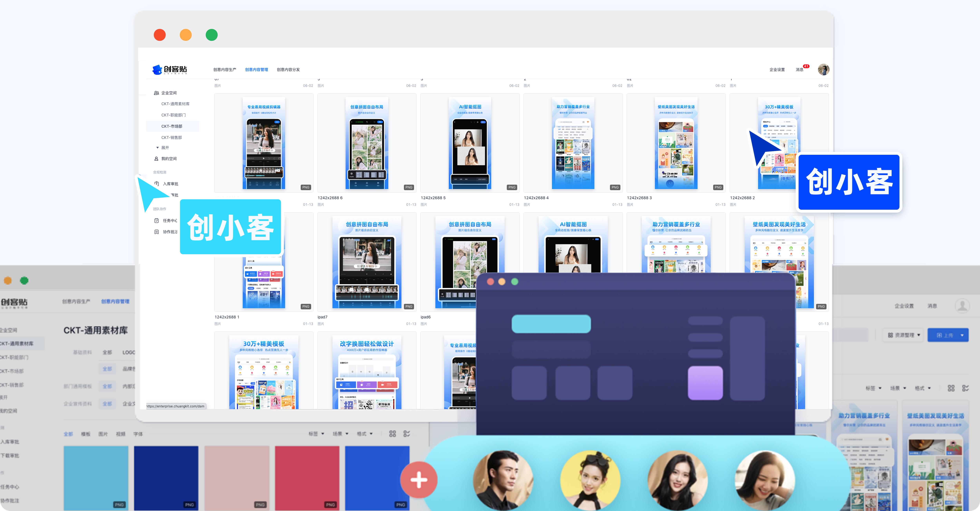Select the 视频 filter tab
The image size is (980, 511).
(121, 434)
